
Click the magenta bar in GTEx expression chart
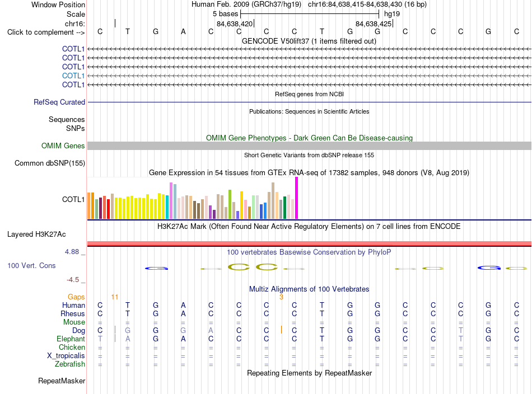click(297, 198)
